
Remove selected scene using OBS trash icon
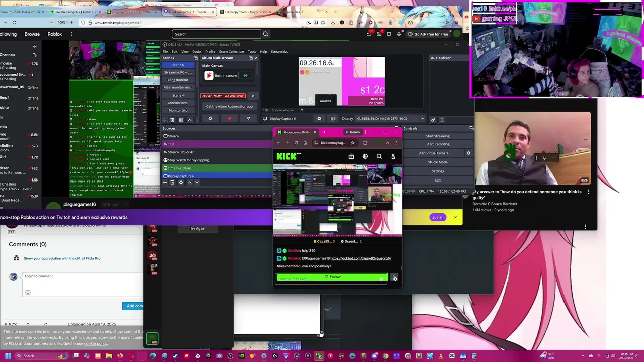coord(172,120)
